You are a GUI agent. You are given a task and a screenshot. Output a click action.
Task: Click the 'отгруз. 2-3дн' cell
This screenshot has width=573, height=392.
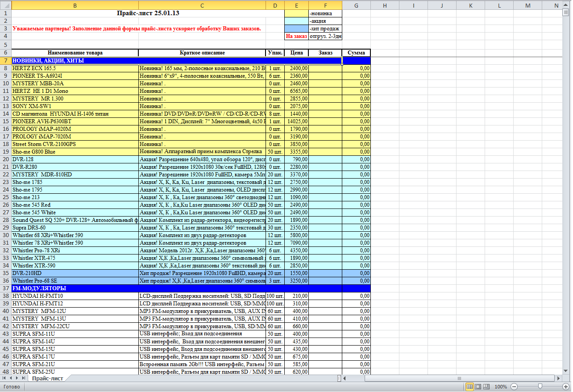click(x=325, y=36)
